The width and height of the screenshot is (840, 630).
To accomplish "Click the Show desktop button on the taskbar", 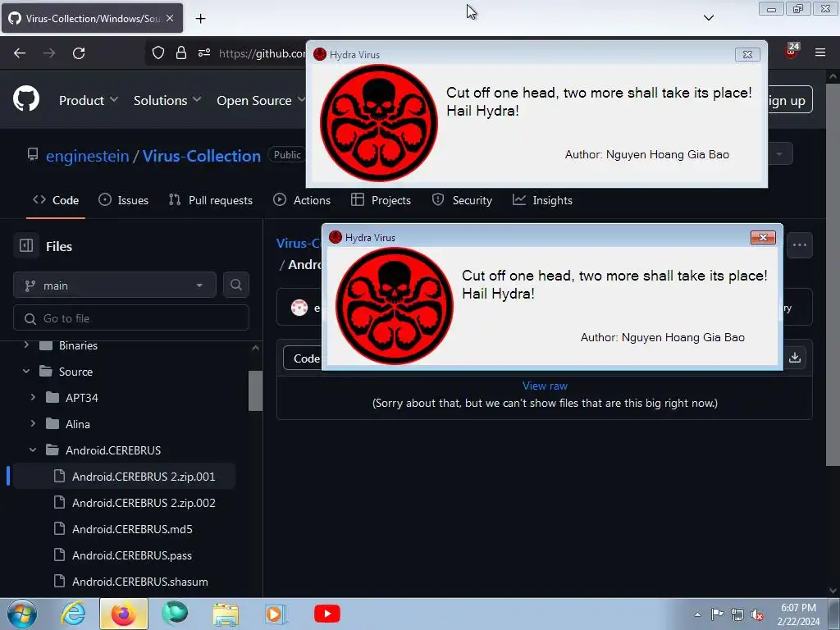I will tap(834, 614).
